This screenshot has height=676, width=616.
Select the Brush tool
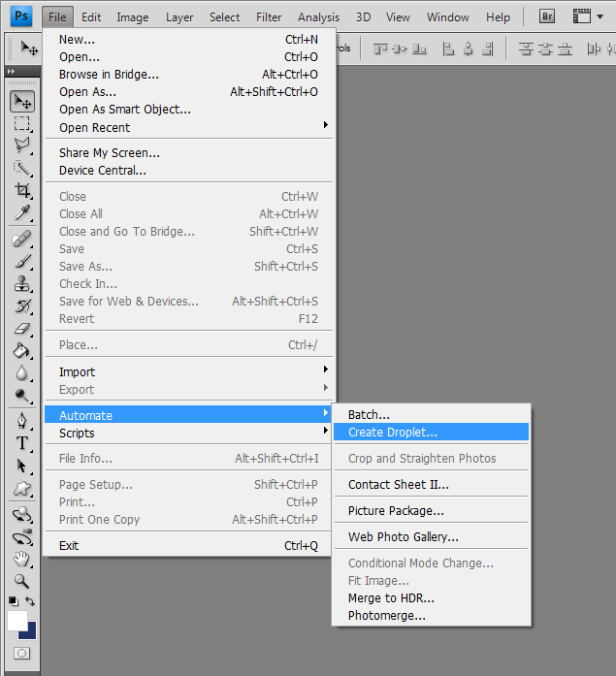[x=22, y=261]
